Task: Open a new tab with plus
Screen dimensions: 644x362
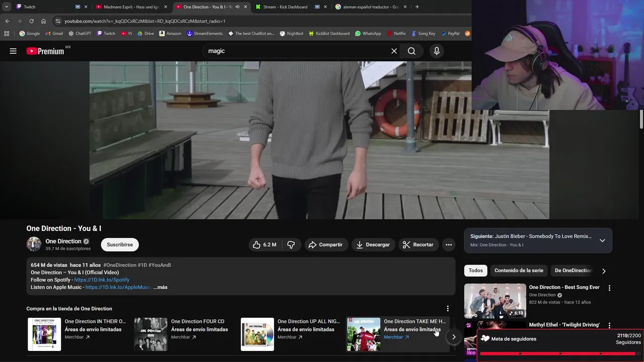Action: click(x=417, y=7)
